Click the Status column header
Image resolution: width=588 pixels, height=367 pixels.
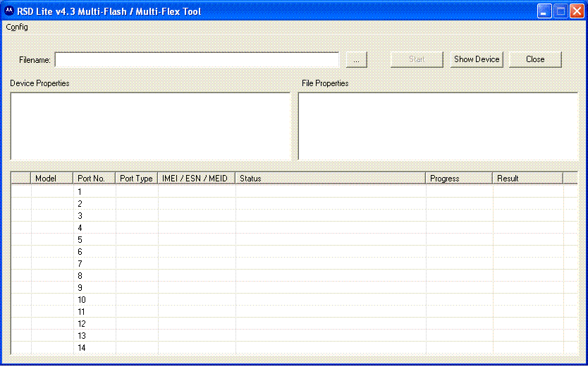click(x=331, y=179)
